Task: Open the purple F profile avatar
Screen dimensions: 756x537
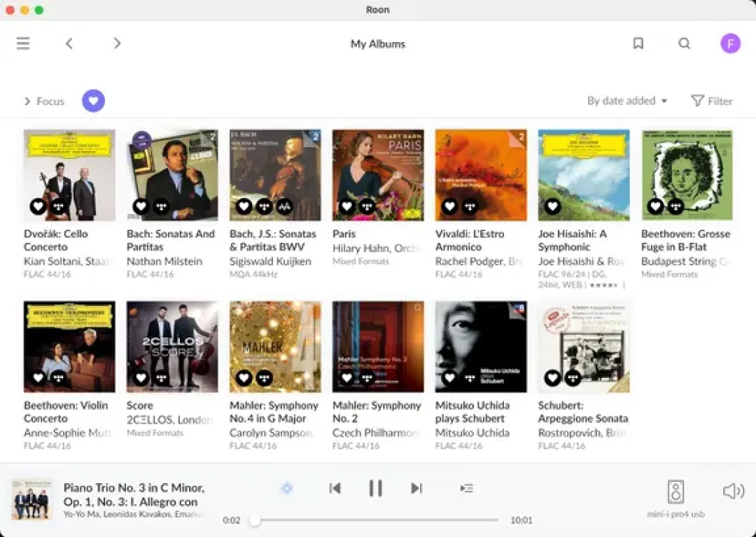Action: point(730,43)
